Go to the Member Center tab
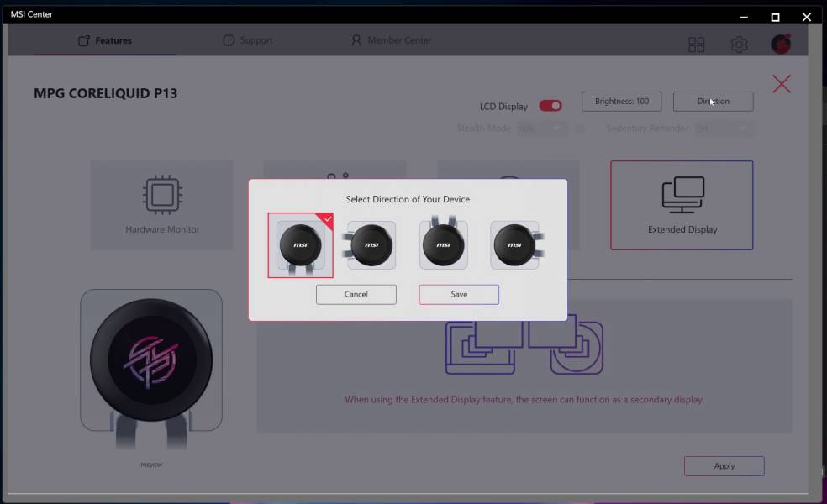 tap(391, 40)
